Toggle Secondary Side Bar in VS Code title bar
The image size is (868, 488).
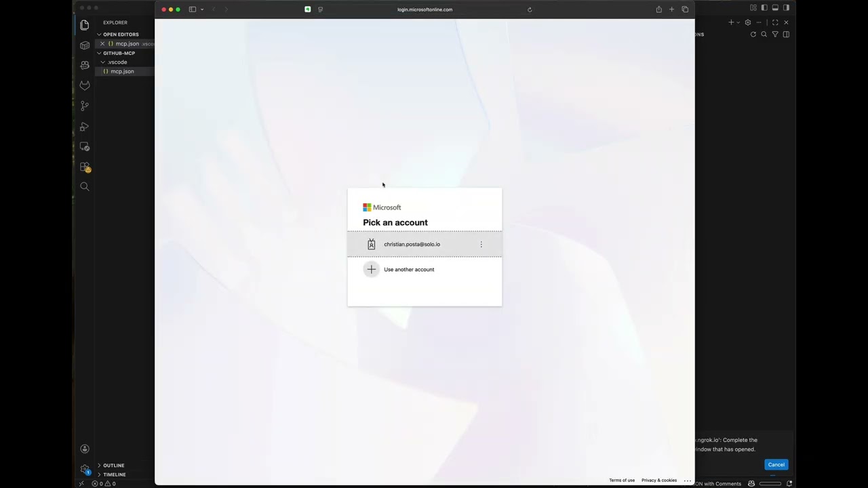(786, 7)
